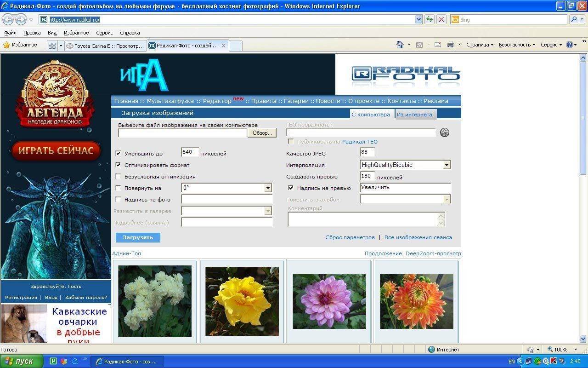Click the Stop loading icon
The width and height of the screenshot is (588, 368).
441,19
